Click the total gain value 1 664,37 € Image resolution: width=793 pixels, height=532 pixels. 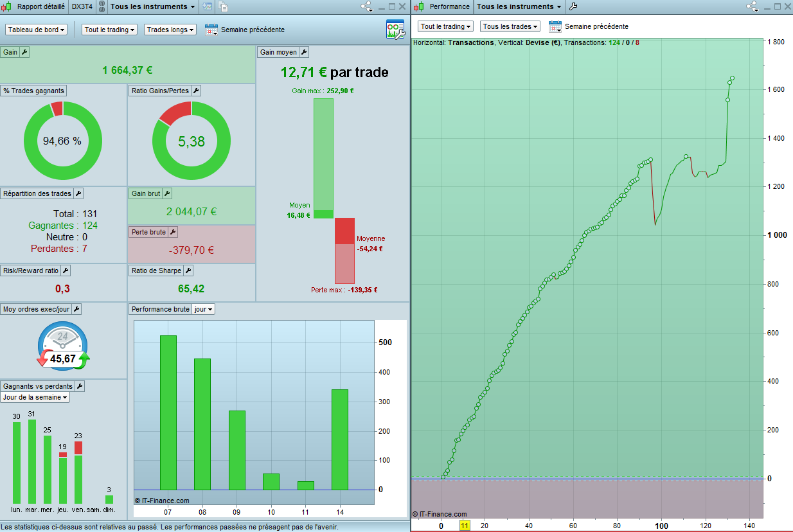[127, 70]
